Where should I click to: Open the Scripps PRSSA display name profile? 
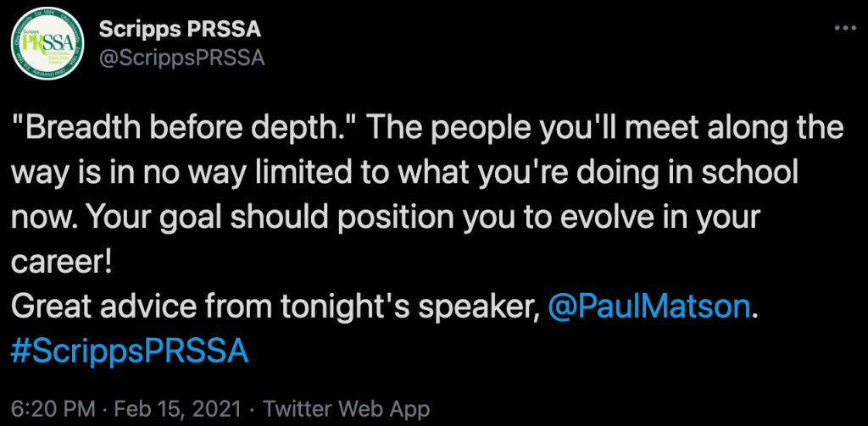point(180,30)
